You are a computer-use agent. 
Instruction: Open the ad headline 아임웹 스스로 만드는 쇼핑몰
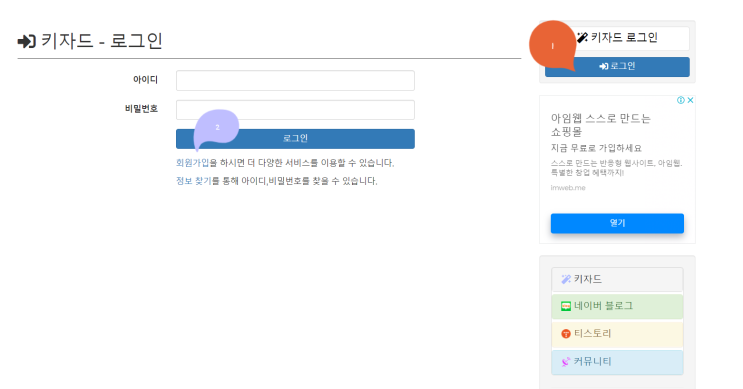[x=601, y=125]
